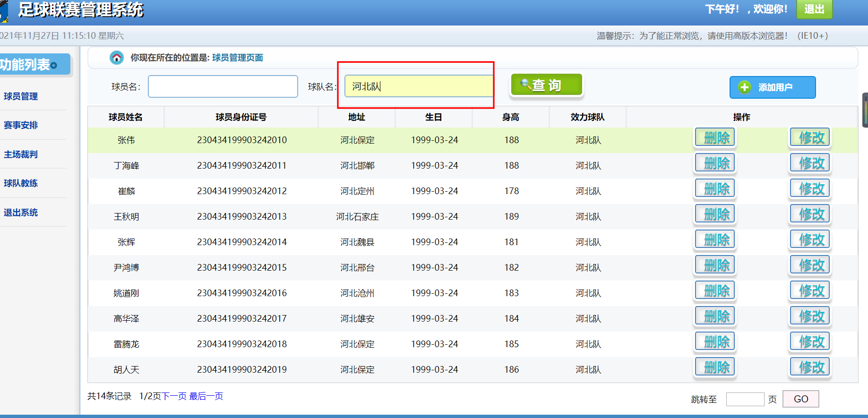
Task: Open 赛事安排 in the sidebar
Action: pos(21,125)
